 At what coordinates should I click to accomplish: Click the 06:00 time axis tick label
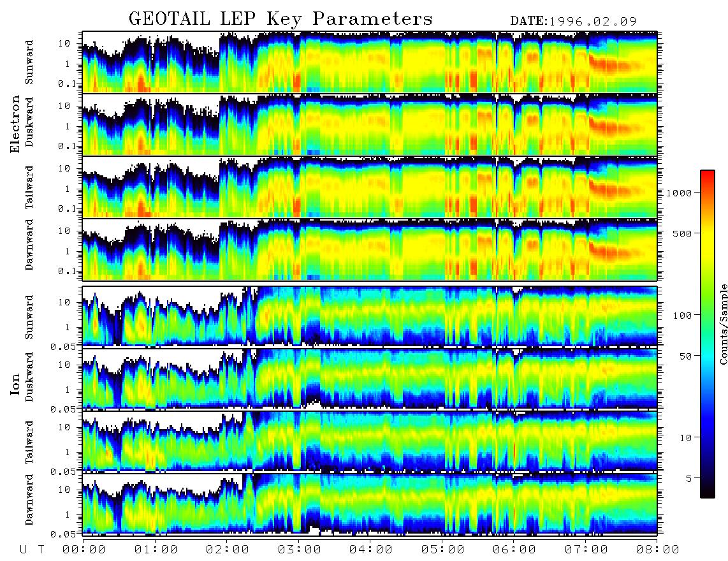coord(514,550)
